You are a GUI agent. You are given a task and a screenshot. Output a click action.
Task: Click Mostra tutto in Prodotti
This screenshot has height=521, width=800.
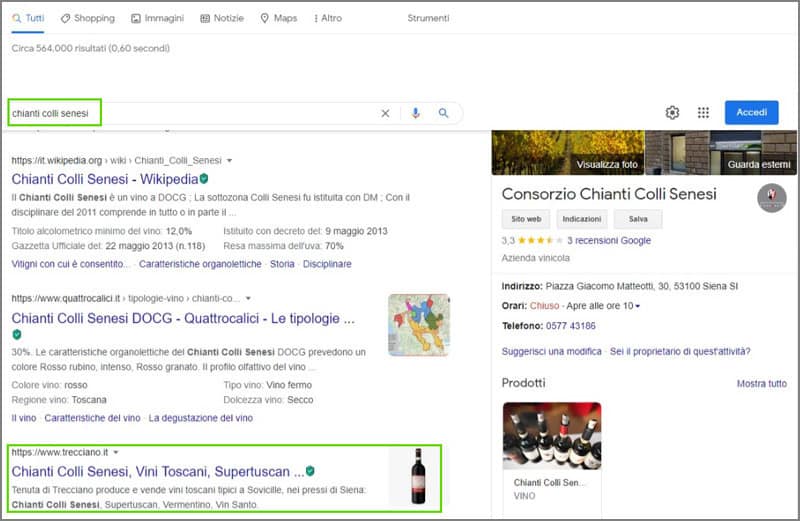(x=762, y=383)
